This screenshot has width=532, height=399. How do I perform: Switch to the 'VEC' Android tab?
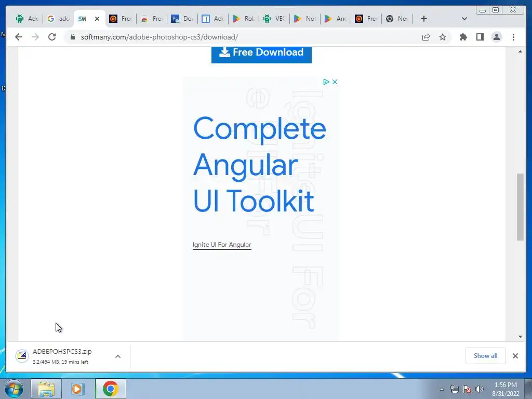pyautogui.click(x=274, y=19)
